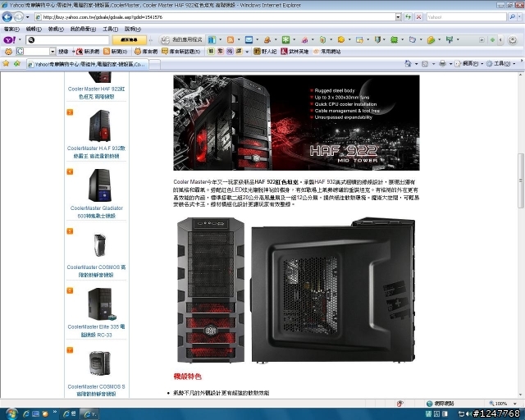The height and width of the screenshot is (420, 525).
Task: Open the 網頁(P) command bar menu
Action: coord(468,64)
